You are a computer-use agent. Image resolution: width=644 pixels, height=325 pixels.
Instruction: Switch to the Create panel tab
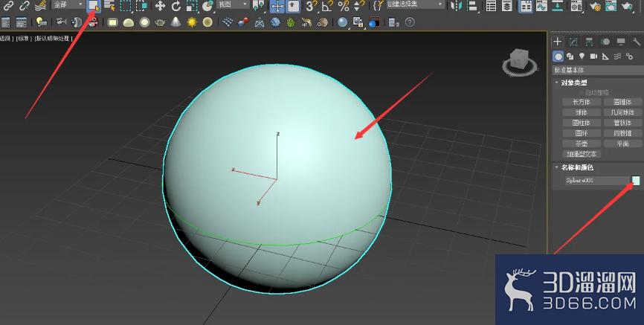pos(557,42)
